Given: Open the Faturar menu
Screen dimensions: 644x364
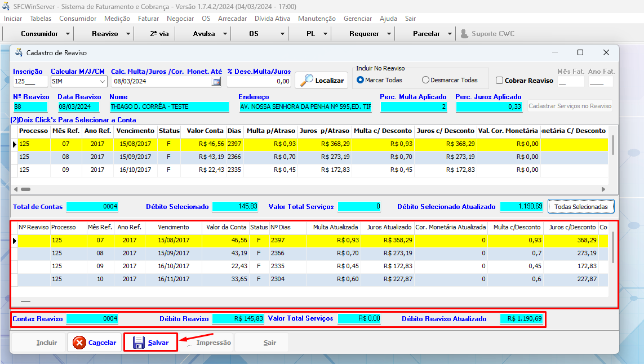Looking at the screenshot, I should [x=148, y=19].
